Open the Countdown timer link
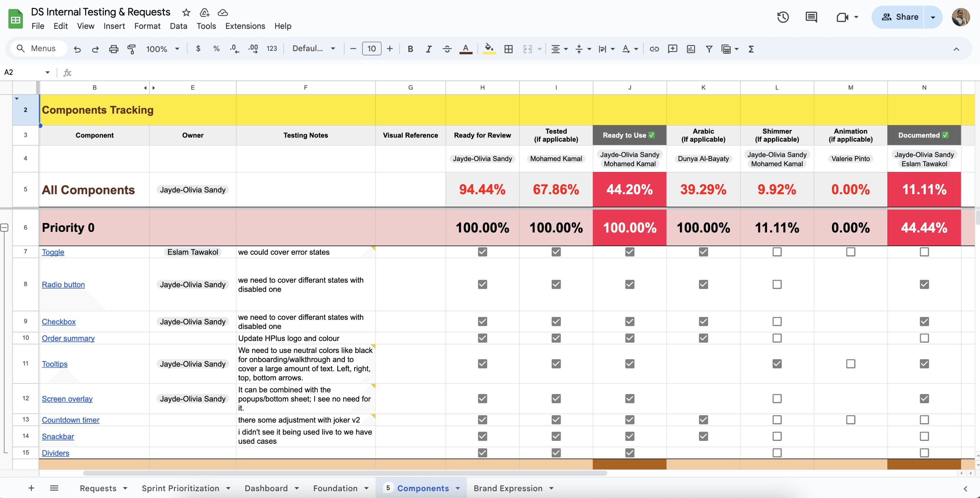Image resolution: width=980 pixels, height=498 pixels. tap(70, 420)
